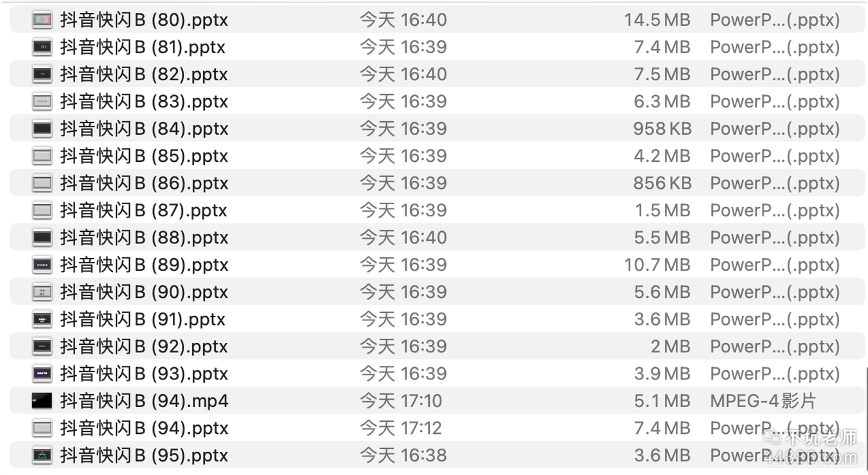Click the icon for 抖音快闪B (86).pptx
The image size is (868, 475).
pyautogui.click(x=42, y=184)
